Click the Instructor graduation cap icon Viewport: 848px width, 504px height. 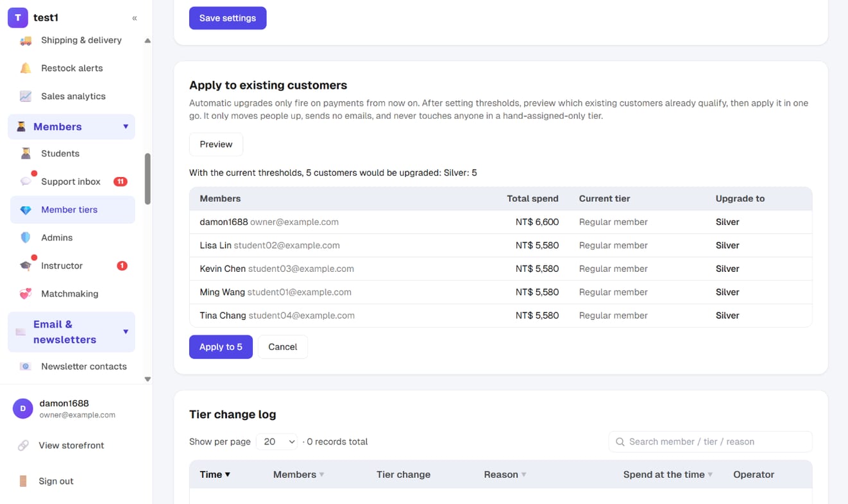pos(26,265)
